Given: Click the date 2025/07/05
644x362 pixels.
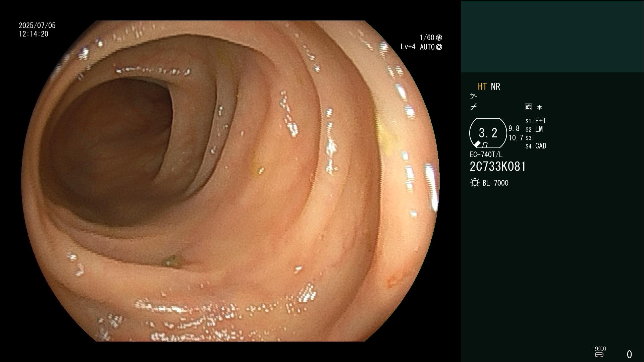Looking at the screenshot, I should click(x=37, y=25).
